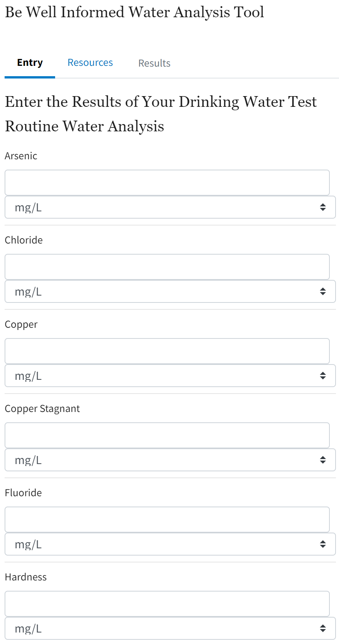Click the Chloride value input field

tap(167, 267)
